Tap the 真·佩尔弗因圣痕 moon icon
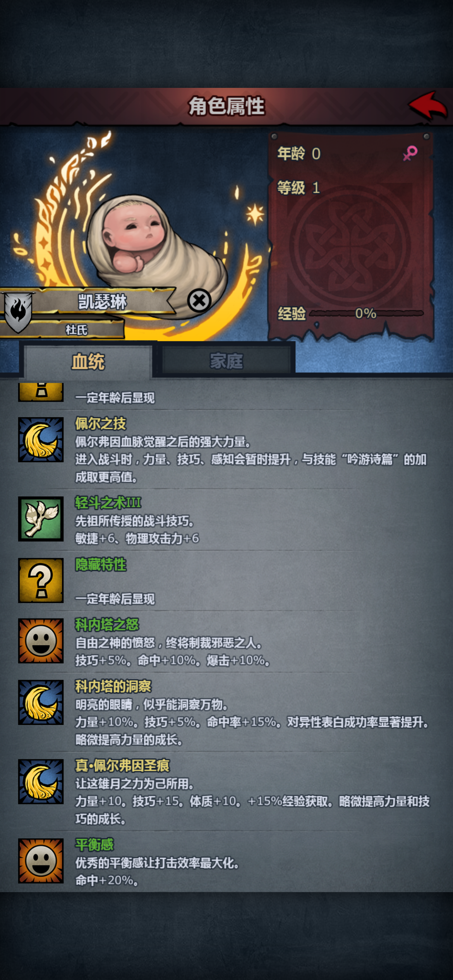 pos(41,781)
